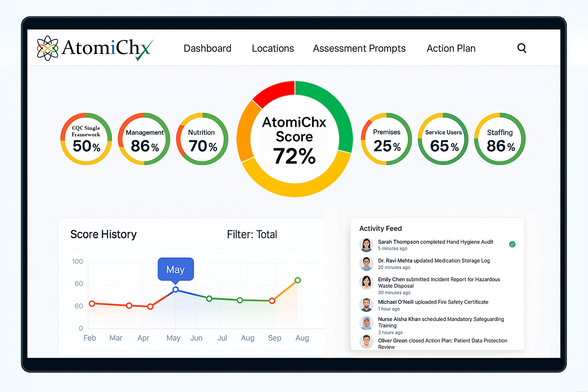Change the Filter: Total selector
588x392 pixels.
point(252,234)
